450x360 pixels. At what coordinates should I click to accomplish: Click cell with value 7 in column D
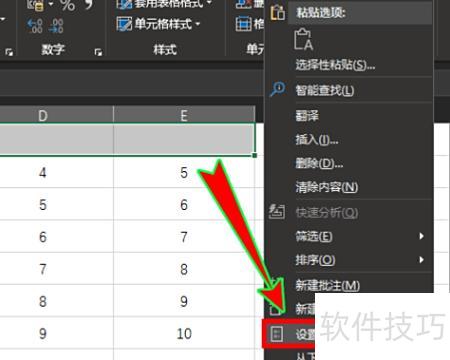point(57,269)
